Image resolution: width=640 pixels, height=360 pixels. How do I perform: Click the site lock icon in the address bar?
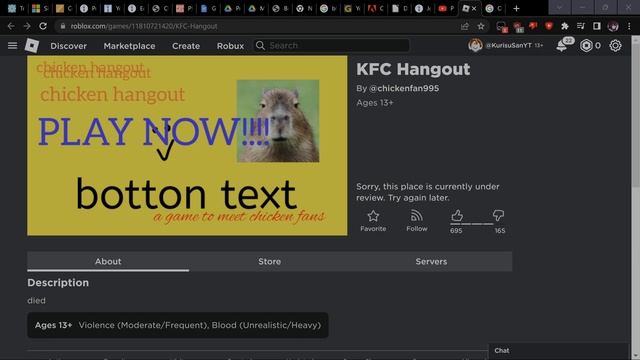[62, 26]
